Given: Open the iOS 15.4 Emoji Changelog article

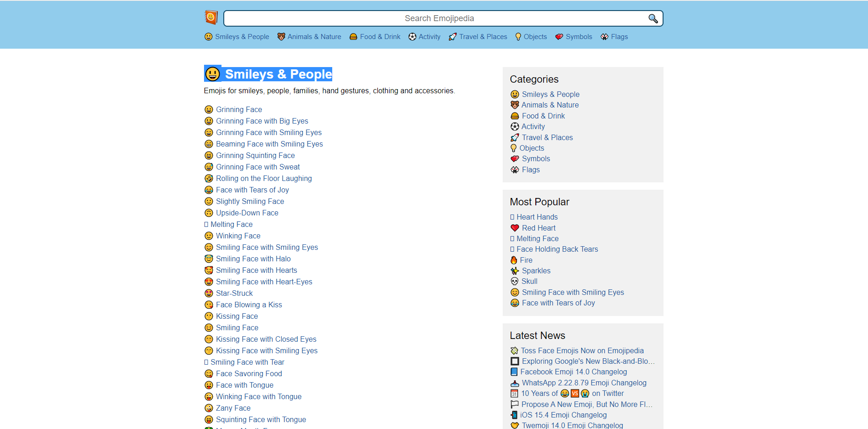Looking at the screenshot, I should 563,415.
